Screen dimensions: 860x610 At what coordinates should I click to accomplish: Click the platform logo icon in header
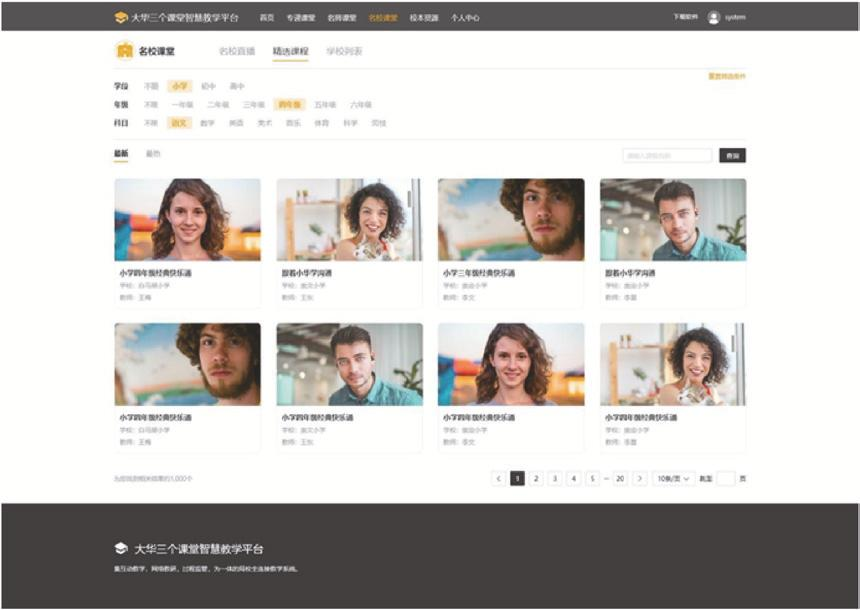[x=121, y=17]
